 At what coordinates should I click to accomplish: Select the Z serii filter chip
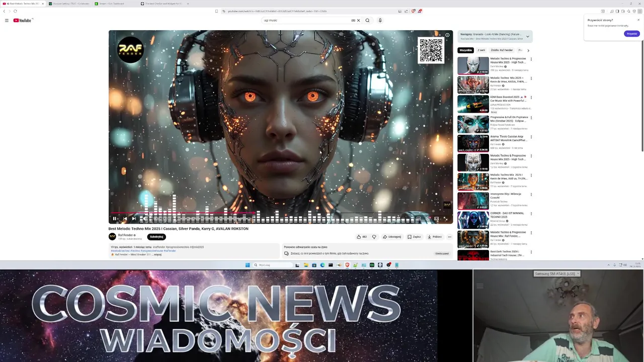(x=481, y=50)
